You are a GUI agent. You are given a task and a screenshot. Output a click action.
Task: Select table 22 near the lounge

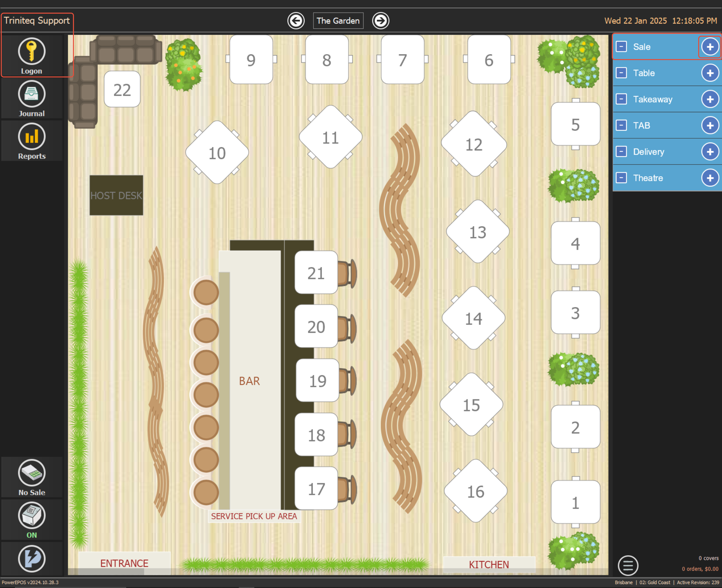click(x=122, y=89)
